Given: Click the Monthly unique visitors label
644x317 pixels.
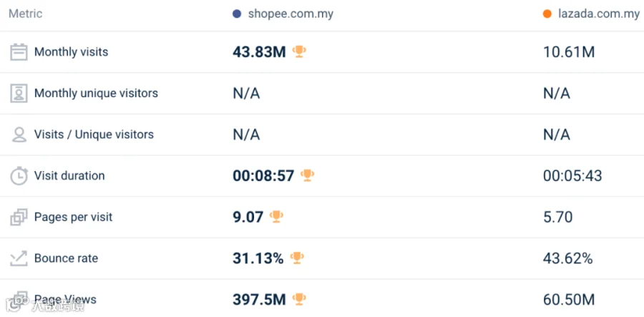Looking at the screenshot, I should (x=96, y=93).
